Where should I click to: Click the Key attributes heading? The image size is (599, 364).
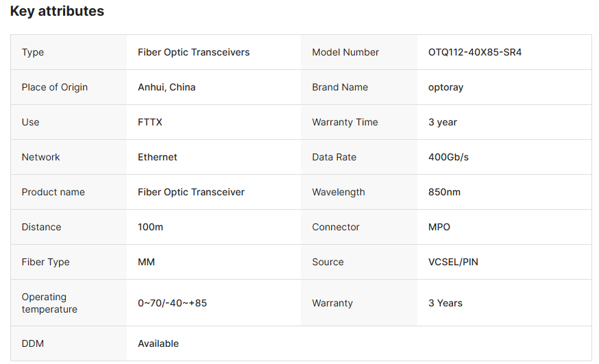pos(57,11)
